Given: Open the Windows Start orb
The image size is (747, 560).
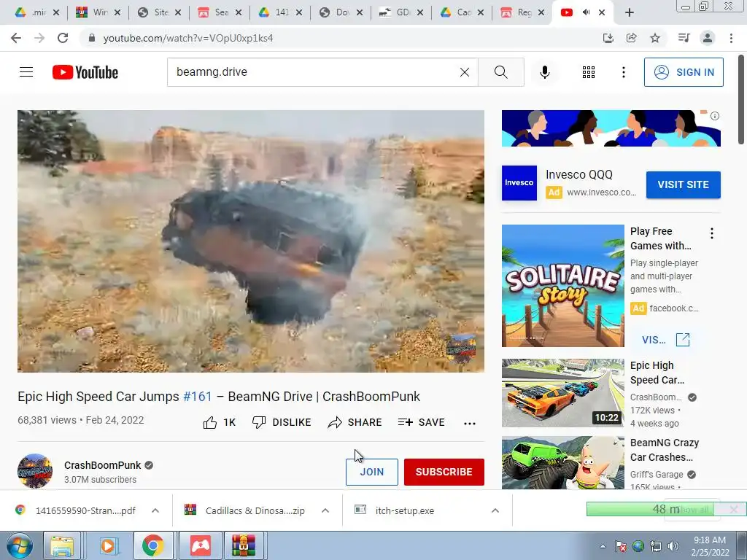Looking at the screenshot, I should point(19,545).
